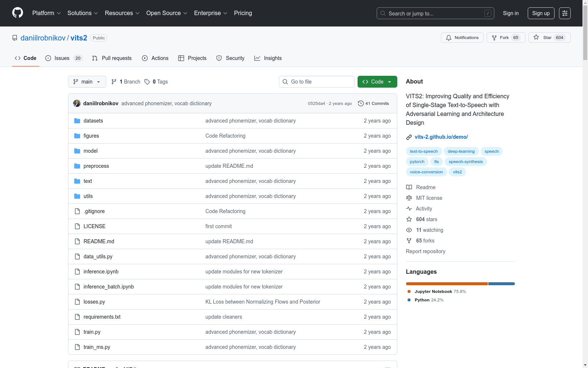The width and height of the screenshot is (588, 368).
Task: Click the 0525da4 commit hash
Action: point(316,103)
